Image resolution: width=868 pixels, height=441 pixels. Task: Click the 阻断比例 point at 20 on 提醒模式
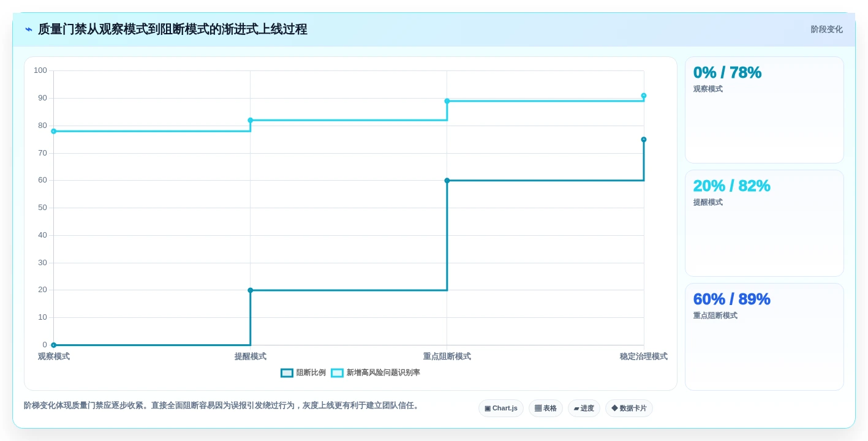pos(251,290)
